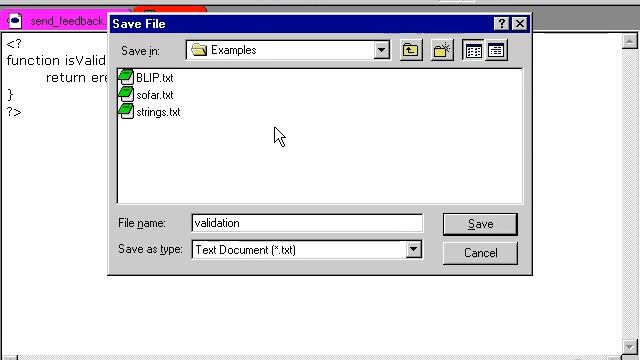This screenshot has width=640, height=360.
Task: Click the Text Document (*.txt) combo box
Action: [307, 249]
